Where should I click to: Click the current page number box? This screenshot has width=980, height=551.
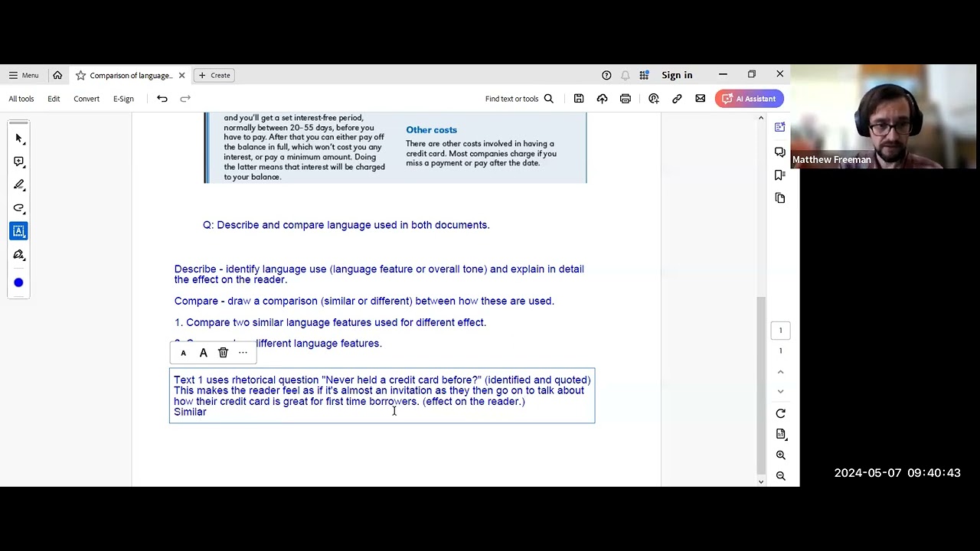point(781,331)
